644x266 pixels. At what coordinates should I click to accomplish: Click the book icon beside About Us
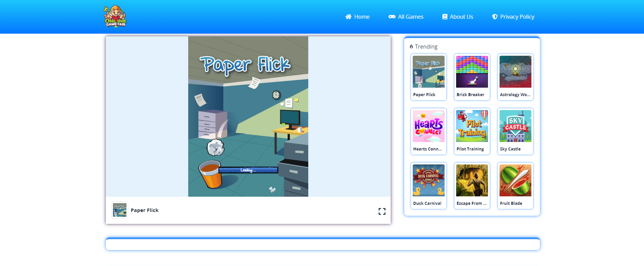pyautogui.click(x=445, y=17)
